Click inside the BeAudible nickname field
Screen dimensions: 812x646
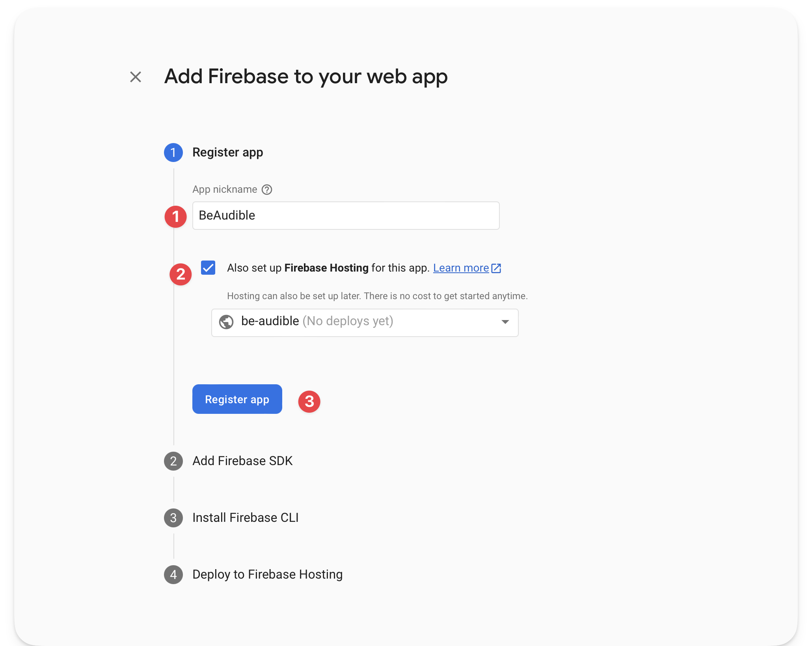pos(346,216)
